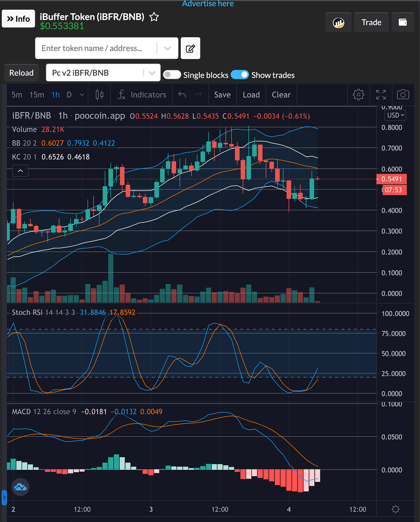Open USD currency dropdown on price axis
The image size is (420, 522).
pos(395,115)
